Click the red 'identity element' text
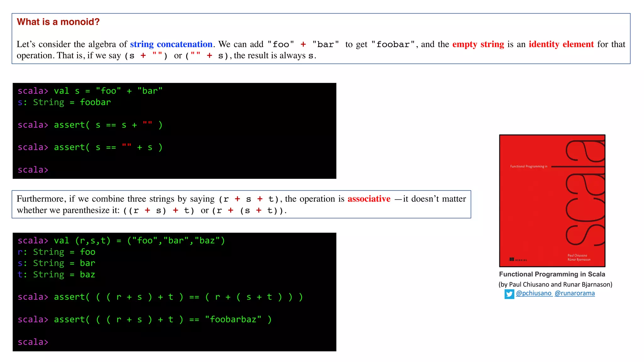This screenshot has height=362, width=644. pos(561,44)
